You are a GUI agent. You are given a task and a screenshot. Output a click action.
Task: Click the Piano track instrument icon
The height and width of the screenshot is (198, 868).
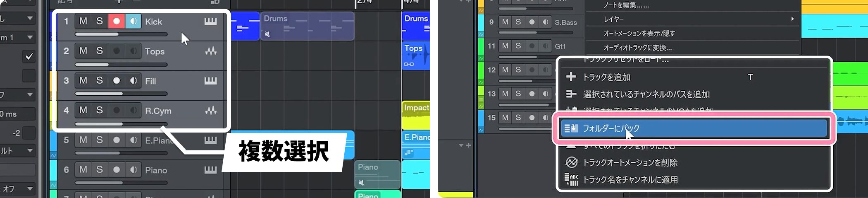click(210, 170)
